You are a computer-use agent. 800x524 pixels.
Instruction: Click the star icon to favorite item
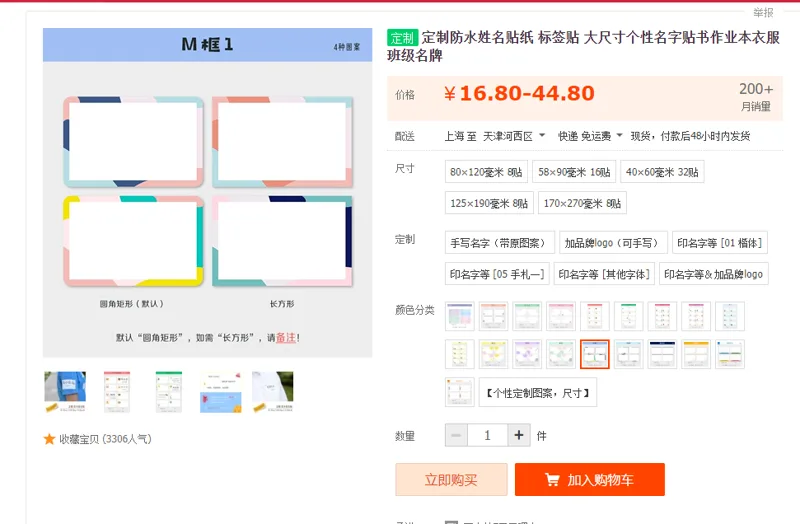coord(49,439)
